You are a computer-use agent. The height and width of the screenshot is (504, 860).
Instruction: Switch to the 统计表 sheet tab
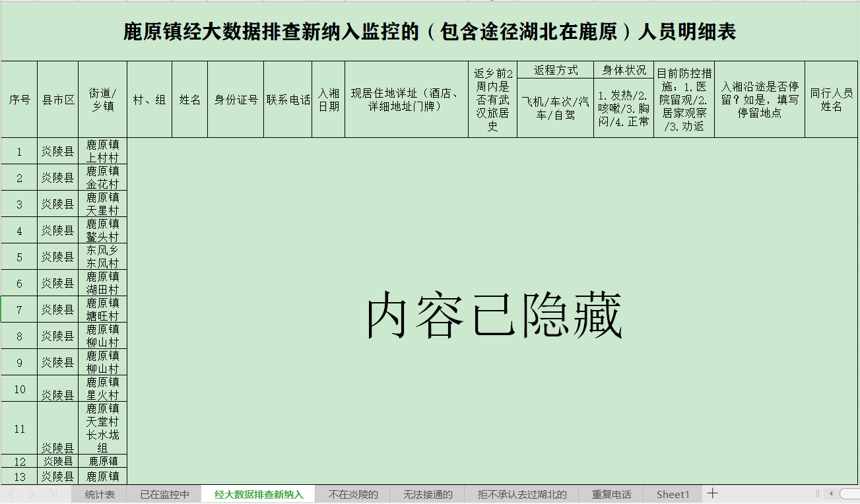pyautogui.click(x=100, y=494)
